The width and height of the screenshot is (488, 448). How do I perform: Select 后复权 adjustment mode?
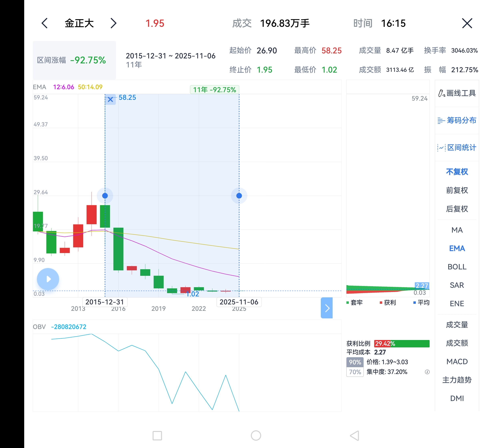[x=457, y=209]
